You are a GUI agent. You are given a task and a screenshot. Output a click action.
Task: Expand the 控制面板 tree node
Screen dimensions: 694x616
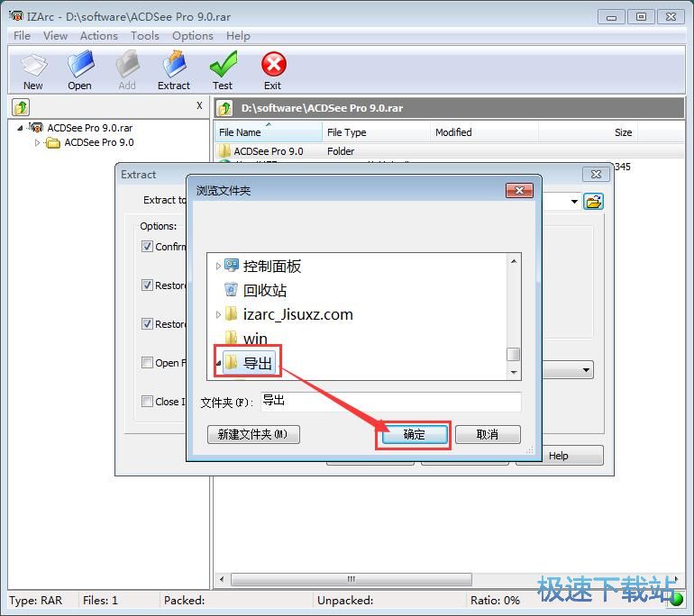point(218,266)
